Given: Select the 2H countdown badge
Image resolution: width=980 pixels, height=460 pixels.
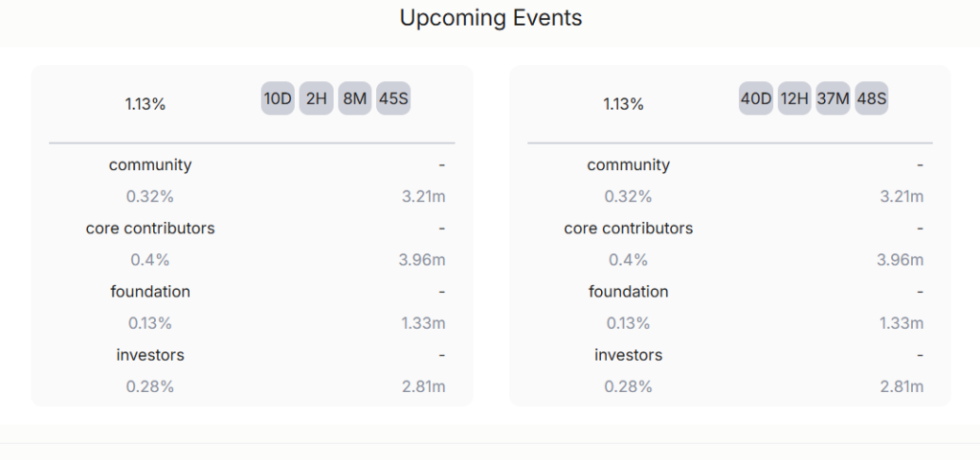Looking at the screenshot, I should pyautogui.click(x=317, y=99).
